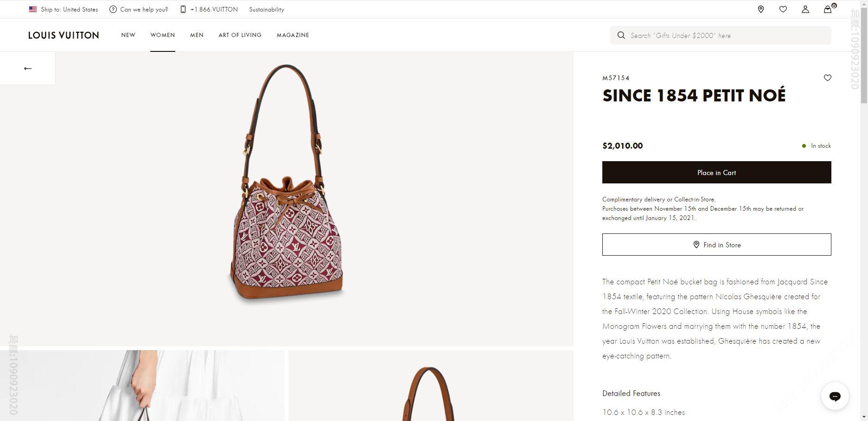Open the shopping bag icon

[x=828, y=9]
